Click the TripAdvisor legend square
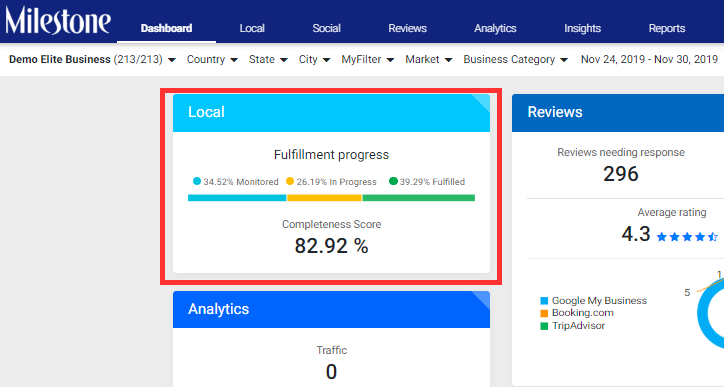 pyautogui.click(x=544, y=326)
